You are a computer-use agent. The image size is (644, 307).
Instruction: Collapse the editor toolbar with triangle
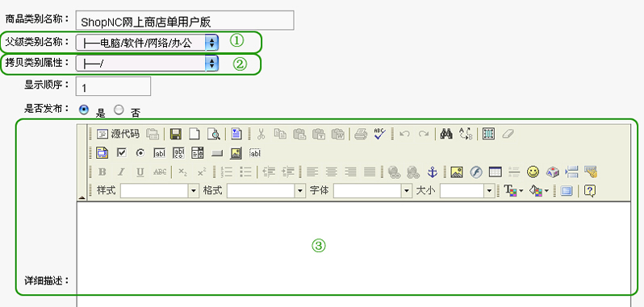(x=82, y=197)
